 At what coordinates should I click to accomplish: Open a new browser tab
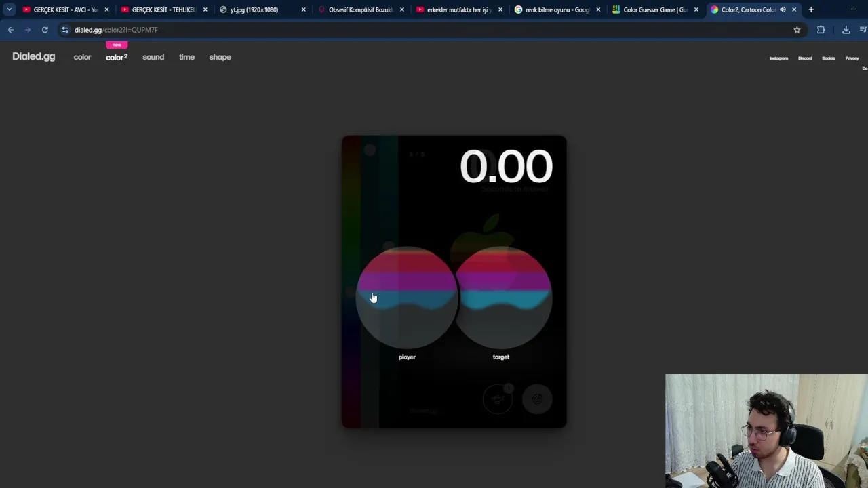pos(811,9)
